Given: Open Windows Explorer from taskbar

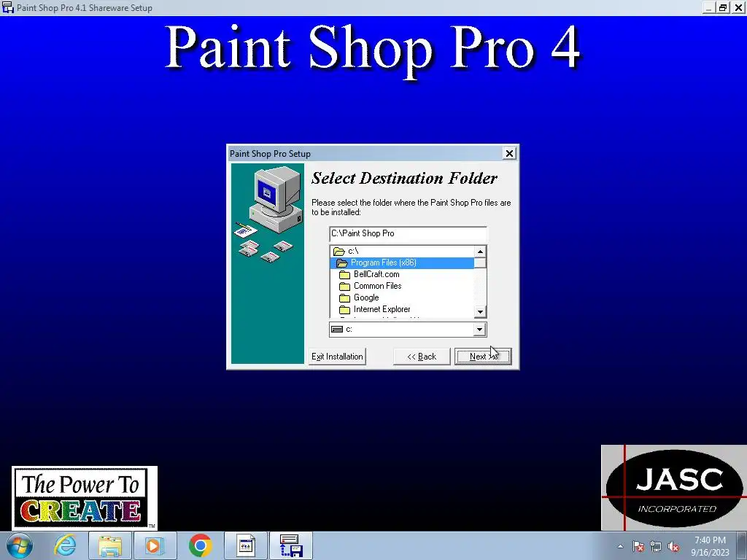Looking at the screenshot, I should 109,545.
